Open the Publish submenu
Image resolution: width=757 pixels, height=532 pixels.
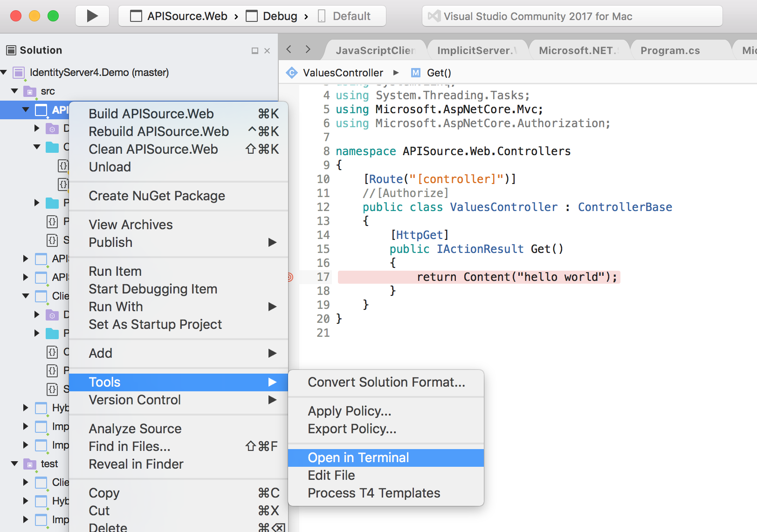(x=179, y=242)
